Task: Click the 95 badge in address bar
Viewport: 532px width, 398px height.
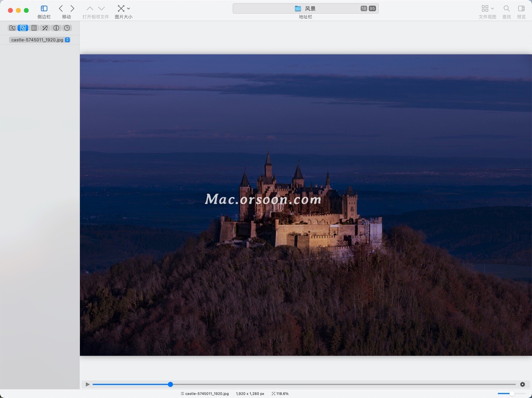Action: click(372, 8)
